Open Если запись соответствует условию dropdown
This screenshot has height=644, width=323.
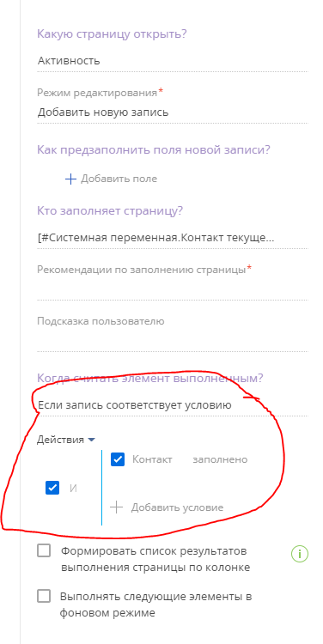[173, 405]
